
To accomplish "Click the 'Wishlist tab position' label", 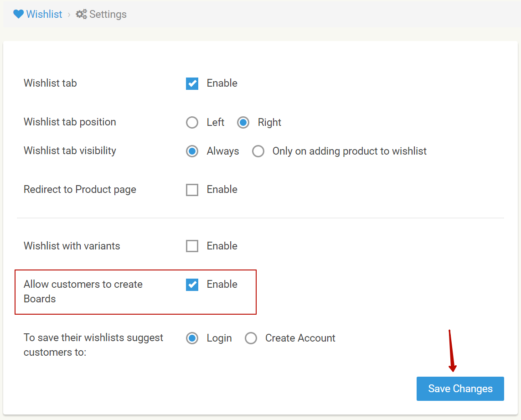I will coord(70,122).
